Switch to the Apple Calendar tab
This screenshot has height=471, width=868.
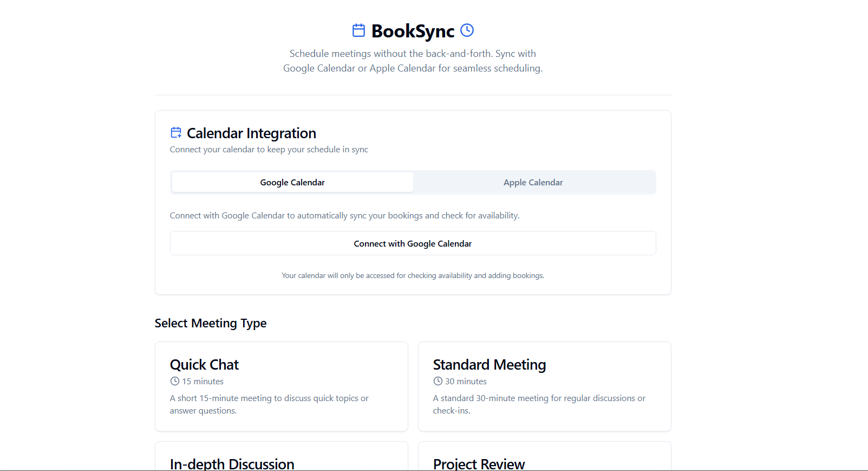click(x=533, y=182)
